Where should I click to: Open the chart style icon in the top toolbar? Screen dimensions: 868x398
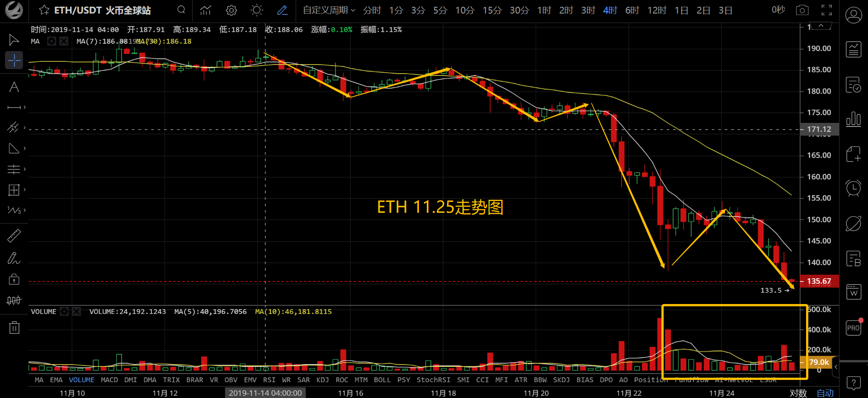206,10
